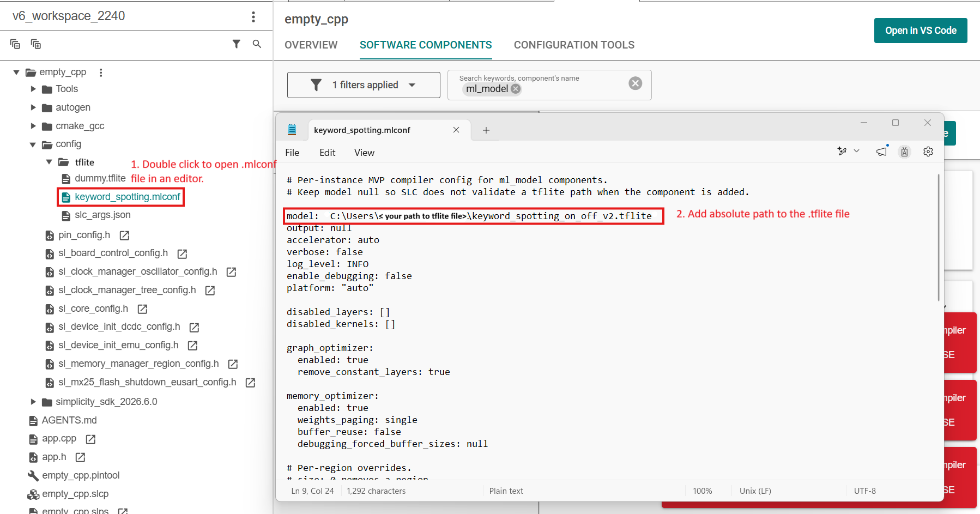This screenshot has height=514, width=980.
Task: Open Notepad settings gear icon
Action: tap(928, 152)
